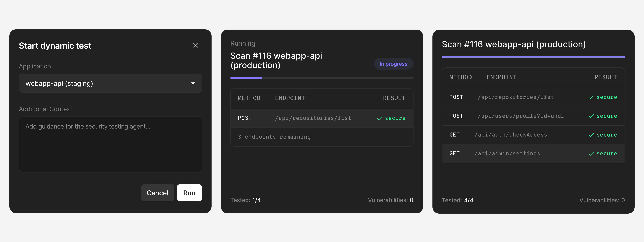Select /api/repositories/list in completed scan table
The height and width of the screenshot is (242, 644).
tap(533, 97)
